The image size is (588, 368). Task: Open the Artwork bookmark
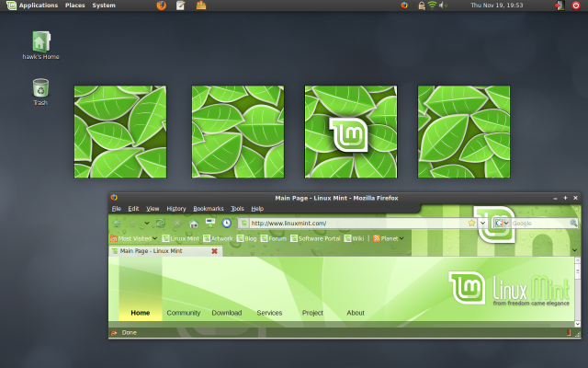tap(218, 238)
